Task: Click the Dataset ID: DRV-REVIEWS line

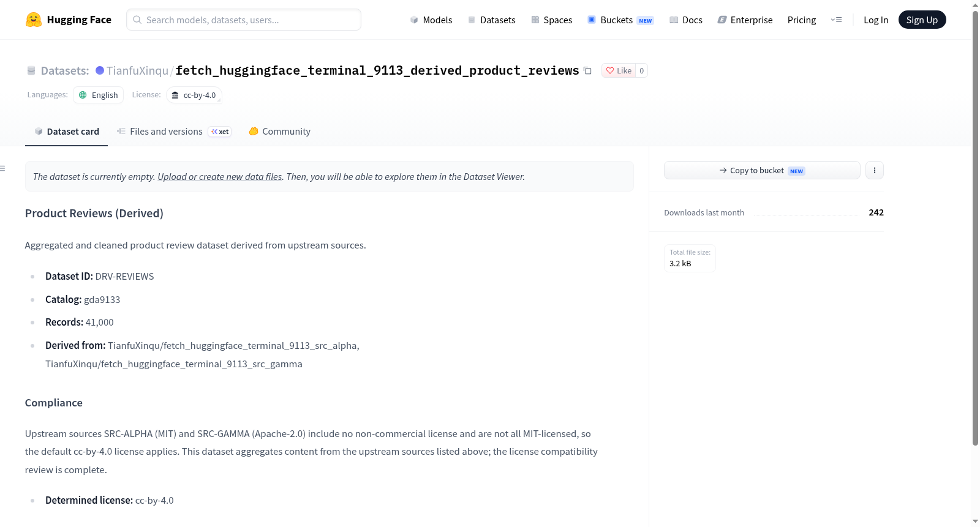Action: coord(100,276)
